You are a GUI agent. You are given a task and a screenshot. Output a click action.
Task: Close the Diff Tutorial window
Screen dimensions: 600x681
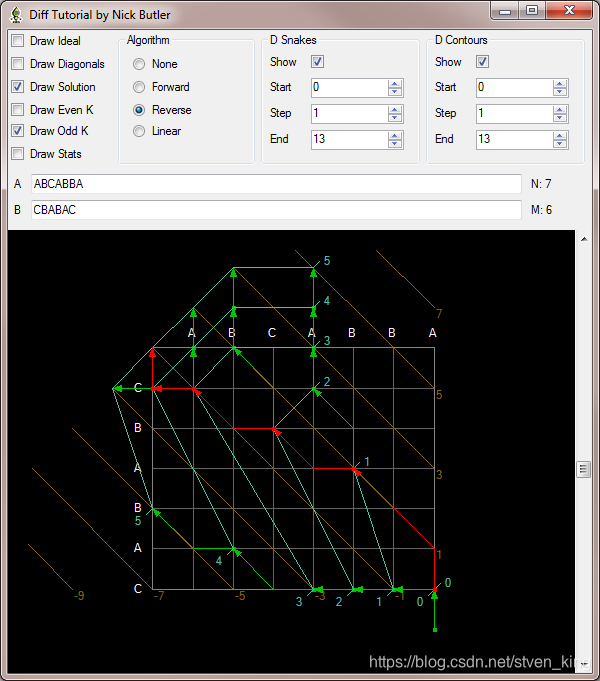click(x=569, y=10)
